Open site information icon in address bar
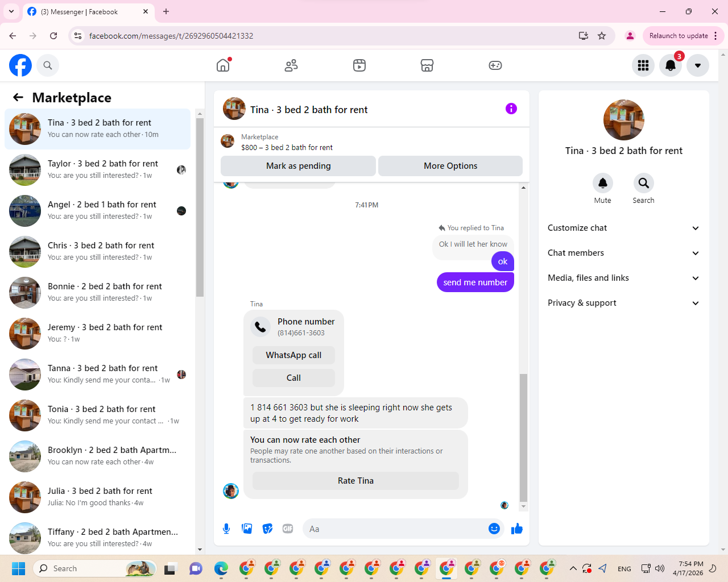This screenshot has height=582, width=728. pos(78,36)
